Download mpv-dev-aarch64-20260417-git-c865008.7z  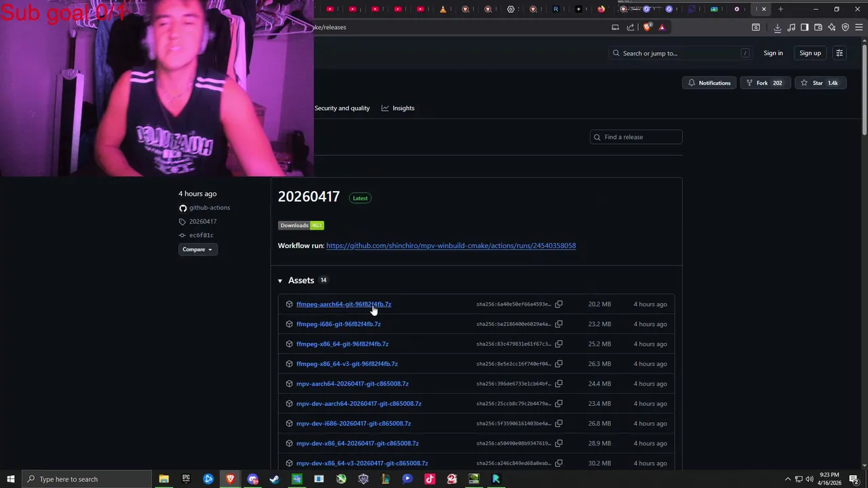(359, 403)
